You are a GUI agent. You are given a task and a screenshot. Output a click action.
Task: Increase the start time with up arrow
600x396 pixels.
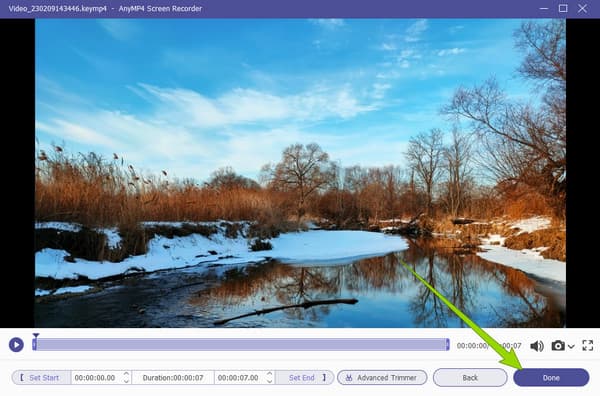point(126,374)
